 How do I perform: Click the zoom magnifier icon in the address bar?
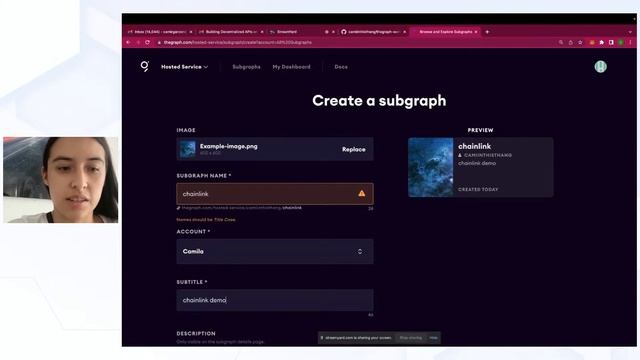[x=561, y=42]
